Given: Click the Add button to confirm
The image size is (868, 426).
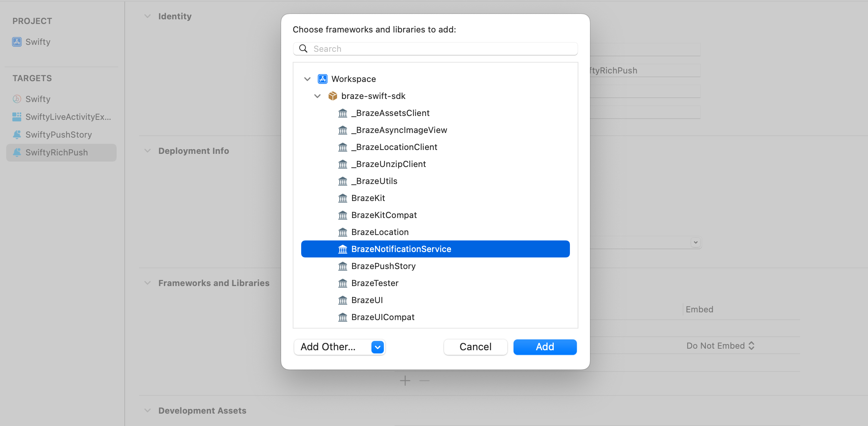Looking at the screenshot, I should click(x=545, y=347).
